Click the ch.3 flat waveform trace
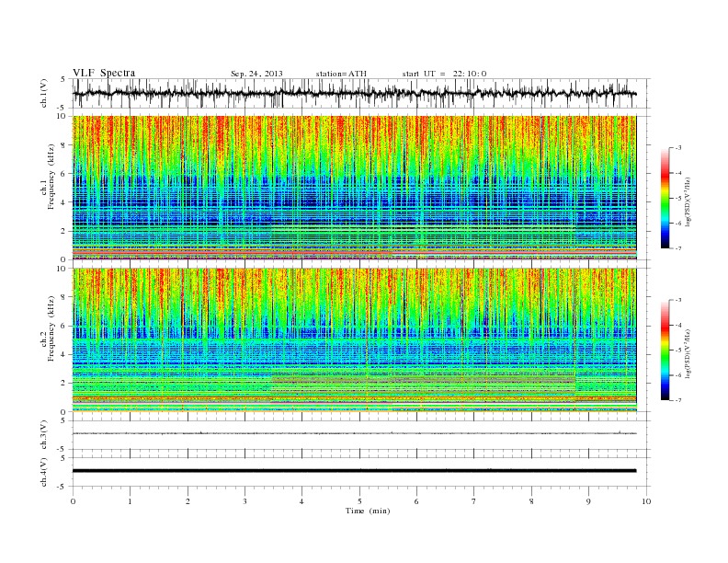 click(x=354, y=433)
